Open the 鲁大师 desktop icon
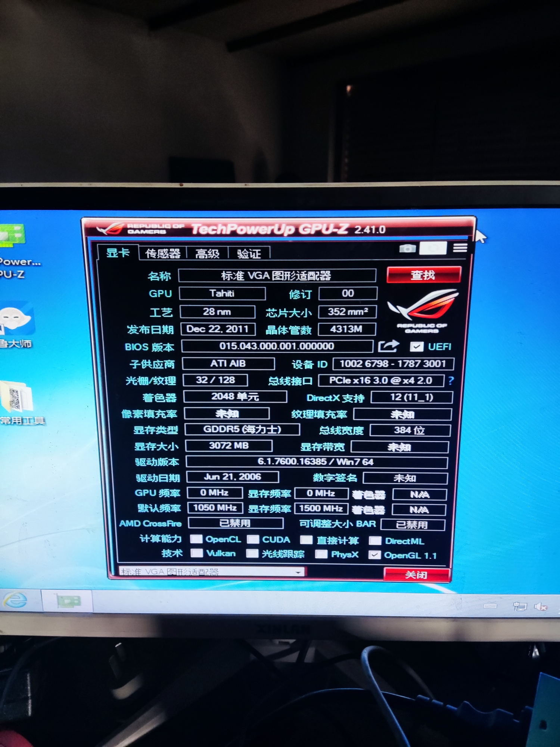This screenshot has height=747, width=560. coord(17,319)
